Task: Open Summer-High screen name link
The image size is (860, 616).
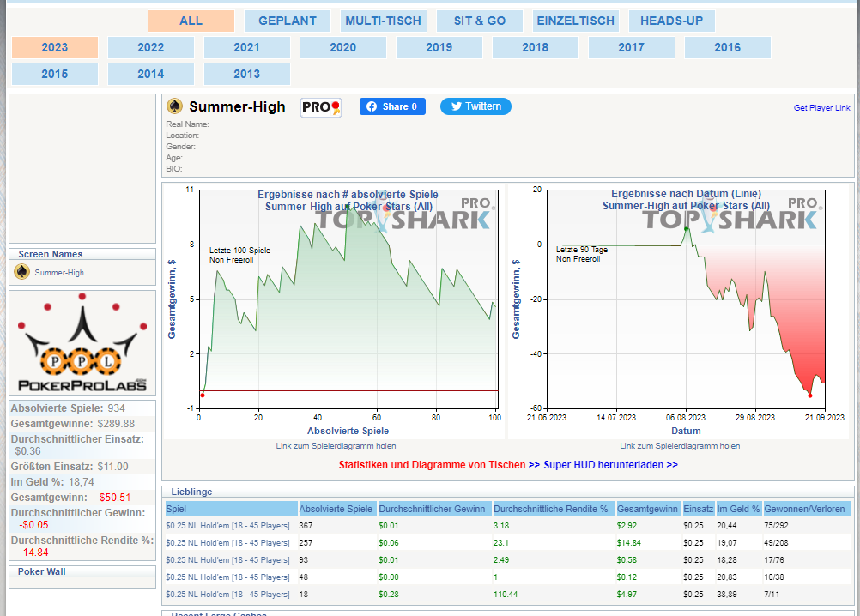Action: click(59, 272)
